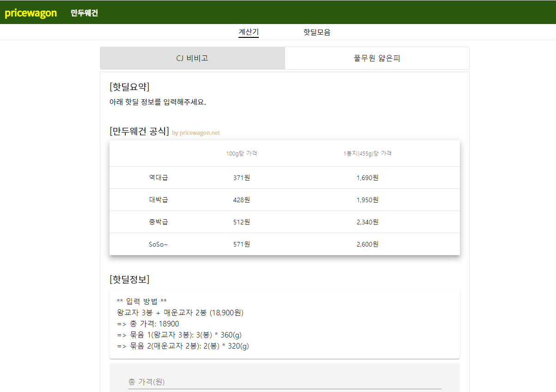
Task: Click the 2,600원 price cell
Action: (x=367, y=244)
